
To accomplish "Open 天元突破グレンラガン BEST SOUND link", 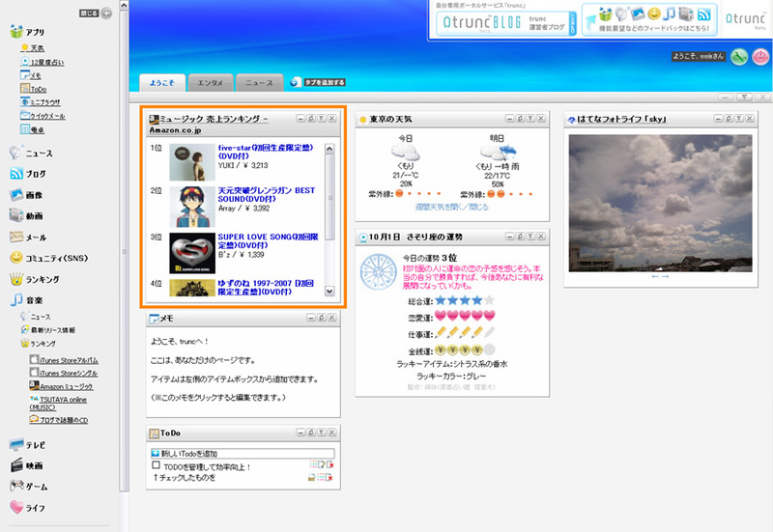I will [267, 195].
